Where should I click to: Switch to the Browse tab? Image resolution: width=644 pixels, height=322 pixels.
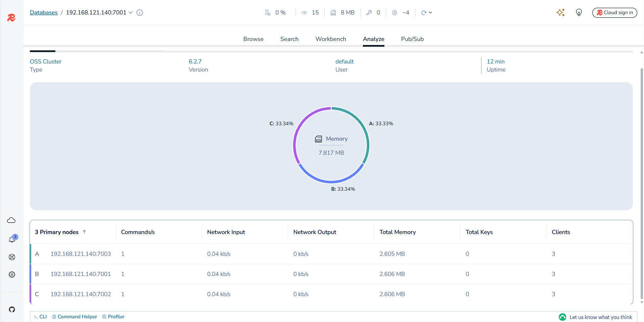coord(254,39)
